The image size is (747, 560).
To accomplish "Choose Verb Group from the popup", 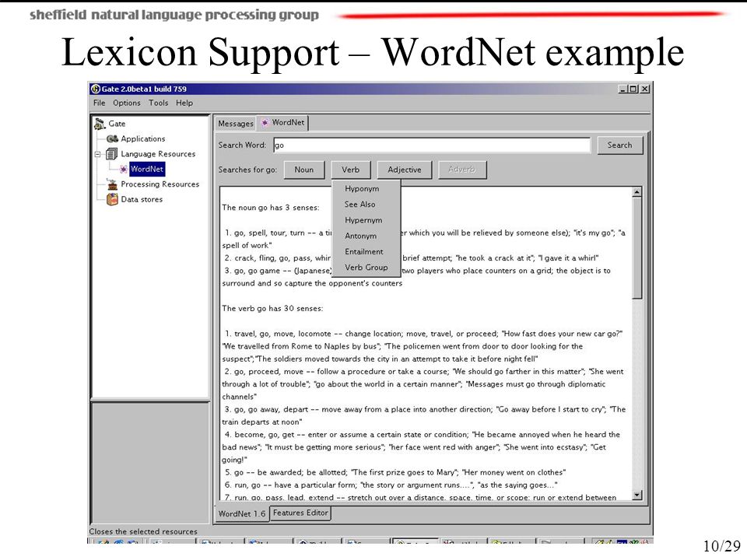I will pyautogui.click(x=366, y=267).
